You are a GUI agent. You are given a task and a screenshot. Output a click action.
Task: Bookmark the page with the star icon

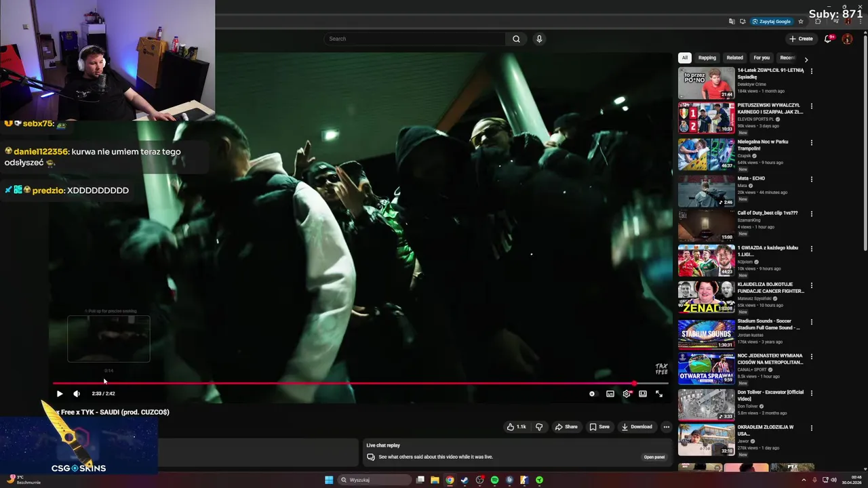point(801,22)
